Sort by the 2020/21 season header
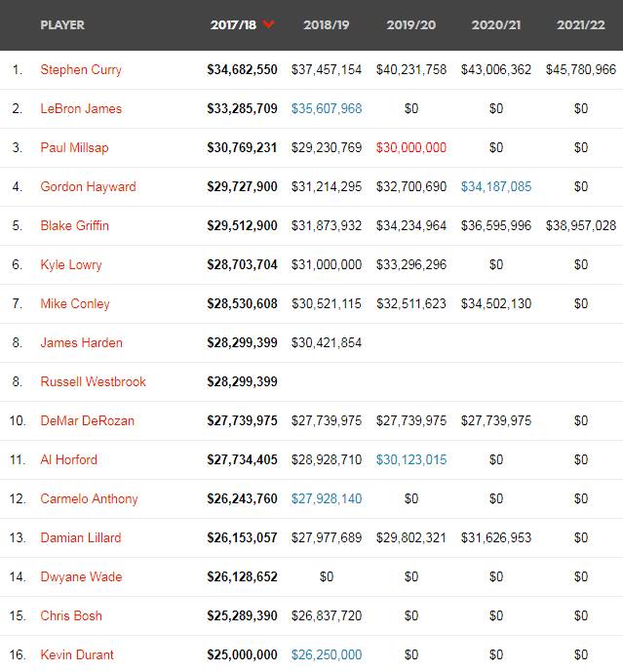 (x=496, y=24)
